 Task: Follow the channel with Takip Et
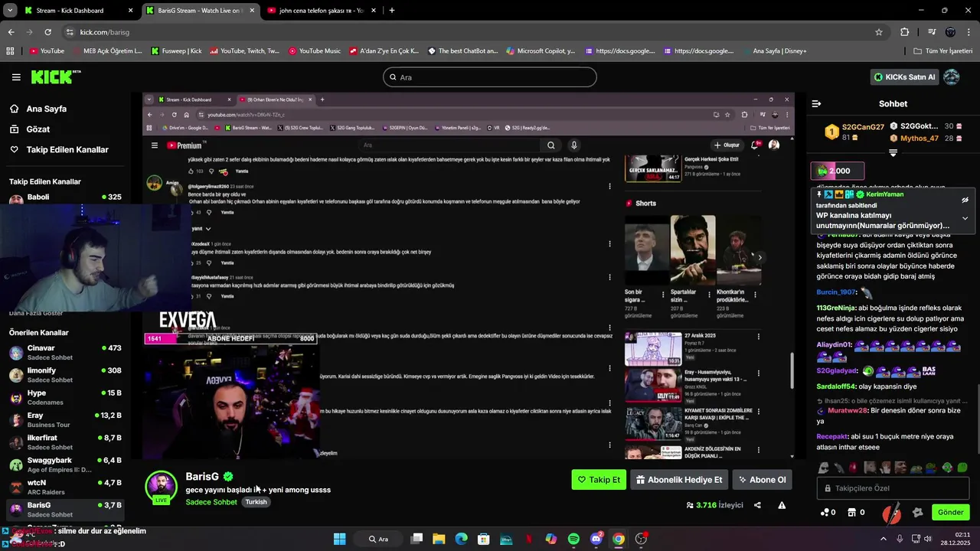(x=599, y=480)
